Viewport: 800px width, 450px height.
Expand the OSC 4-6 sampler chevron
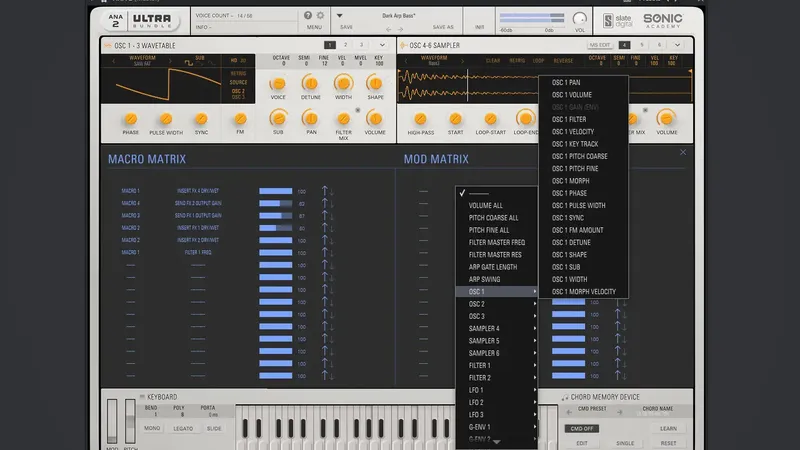tap(677, 45)
